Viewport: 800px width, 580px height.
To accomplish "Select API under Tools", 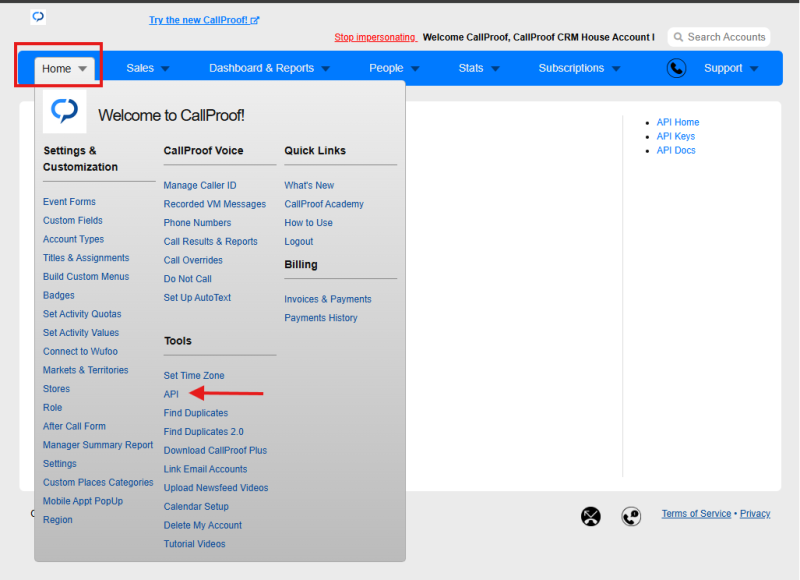I will click(171, 394).
